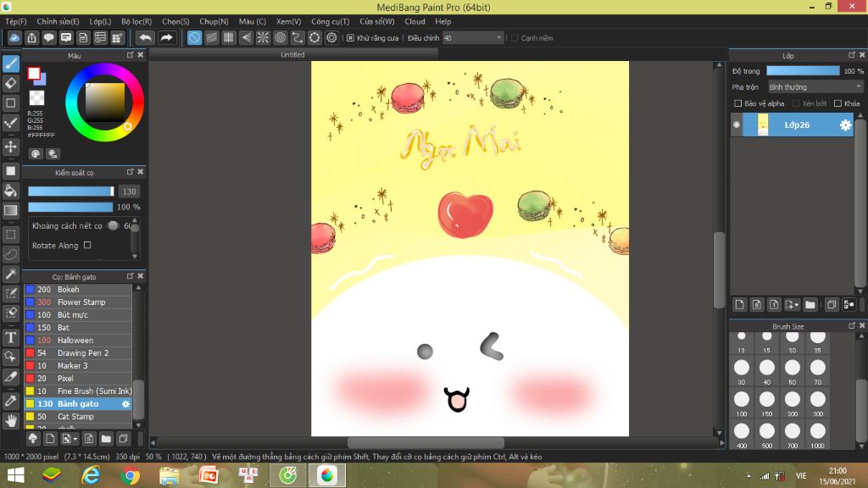The width and height of the screenshot is (868, 488).
Task: Open Tệp(F) menu
Action: [16, 21]
